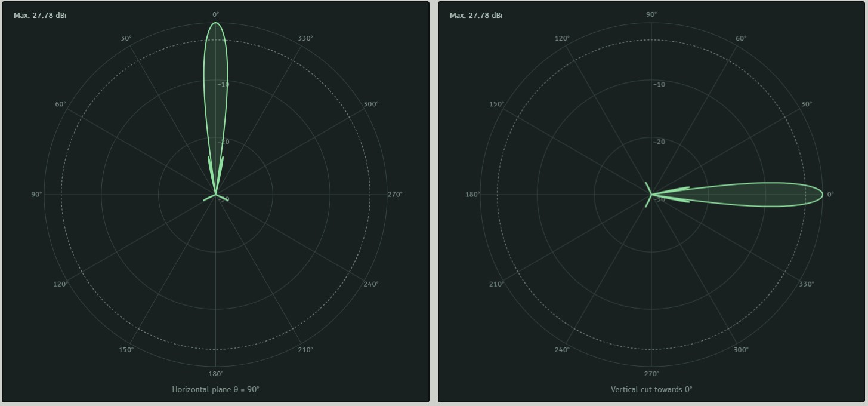Pick the 210° label on Vertical cut plot
Viewport: 868px width, 406px height.
click(496, 284)
